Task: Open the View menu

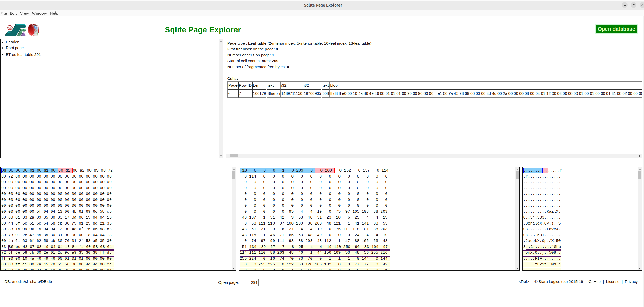Action: click(24, 13)
